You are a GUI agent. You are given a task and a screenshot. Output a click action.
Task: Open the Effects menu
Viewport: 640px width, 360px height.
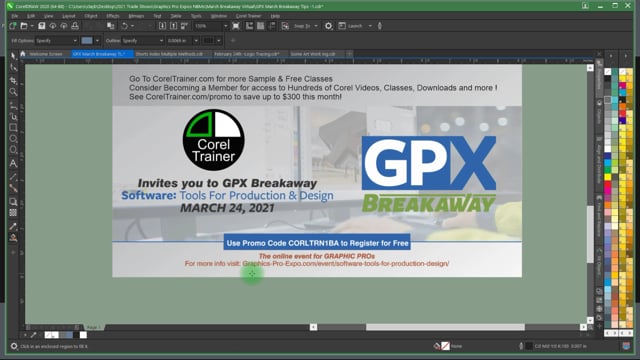point(113,16)
